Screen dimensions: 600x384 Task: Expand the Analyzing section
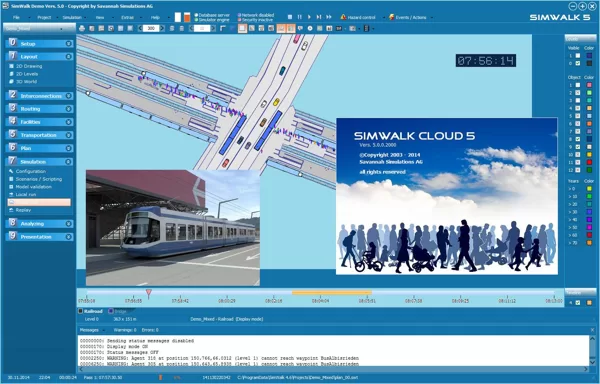68,224
